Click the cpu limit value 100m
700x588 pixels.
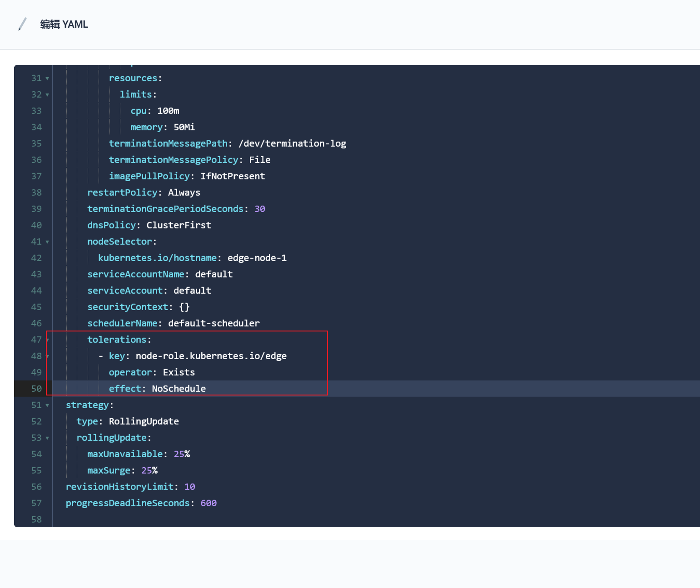[x=168, y=110]
